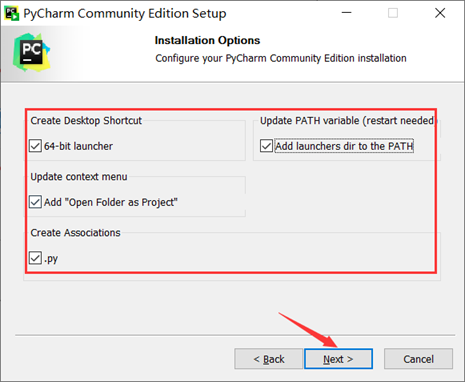Click the Next > button

338,359
